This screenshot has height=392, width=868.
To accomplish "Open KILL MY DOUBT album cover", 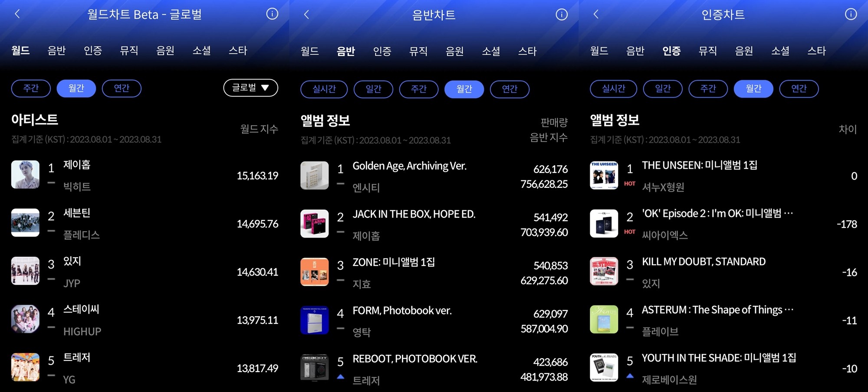I will (x=604, y=271).
